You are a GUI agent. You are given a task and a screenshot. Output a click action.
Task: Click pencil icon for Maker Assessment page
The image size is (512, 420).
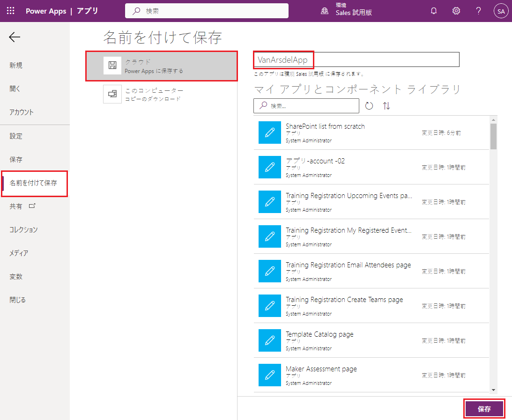pyautogui.click(x=270, y=375)
